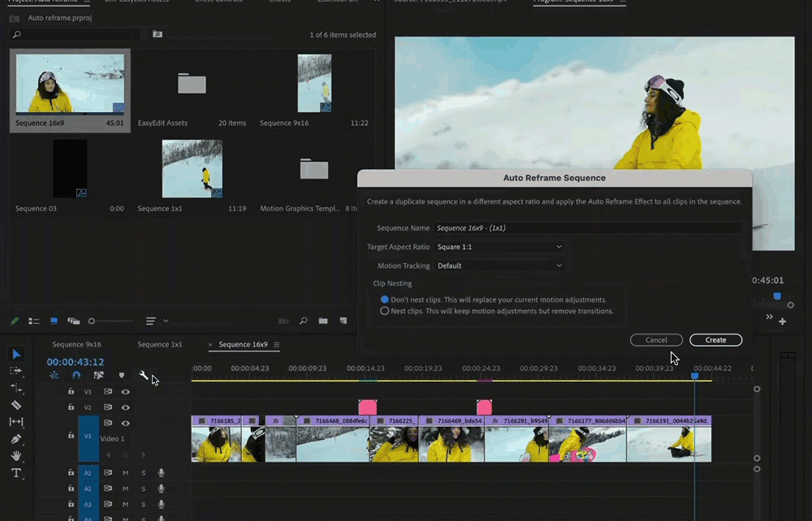The height and width of the screenshot is (521, 812).
Task: Select the Type tool
Action: tap(16, 473)
